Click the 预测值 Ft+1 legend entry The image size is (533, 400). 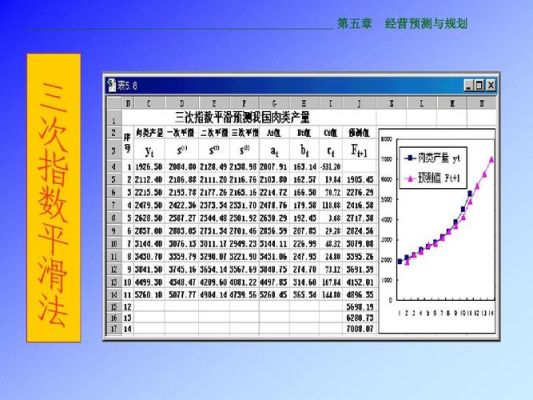coord(432,178)
